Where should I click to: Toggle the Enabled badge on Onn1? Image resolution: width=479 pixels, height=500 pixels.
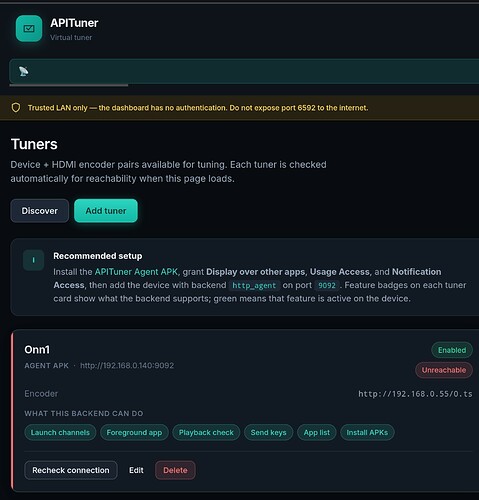coord(452,350)
